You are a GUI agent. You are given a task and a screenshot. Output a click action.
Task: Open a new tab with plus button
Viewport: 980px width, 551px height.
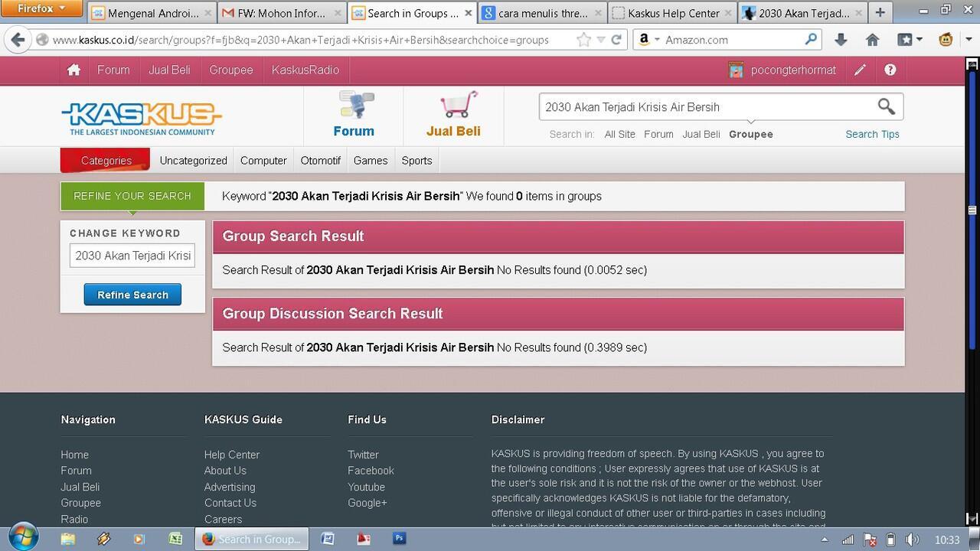[880, 13]
